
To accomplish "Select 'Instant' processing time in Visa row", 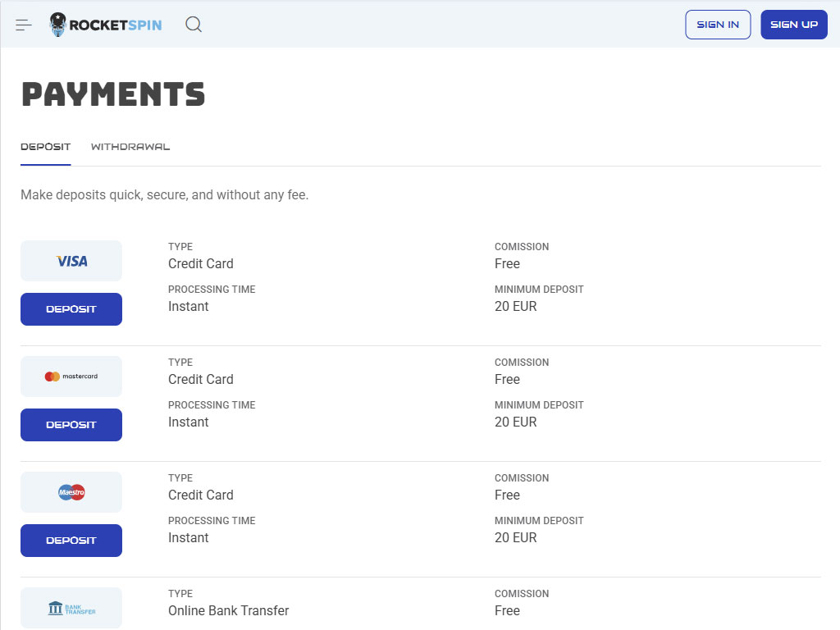I will pyautogui.click(x=188, y=307).
